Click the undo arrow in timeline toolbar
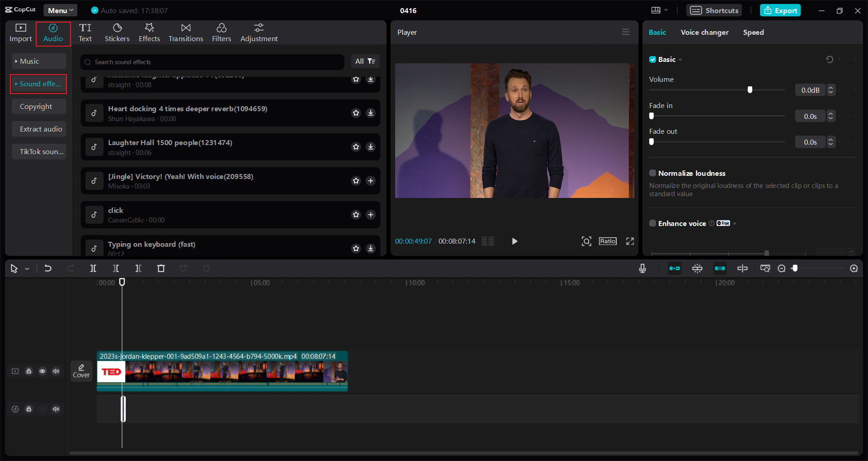The width and height of the screenshot is (868, 461). (48, 268)
